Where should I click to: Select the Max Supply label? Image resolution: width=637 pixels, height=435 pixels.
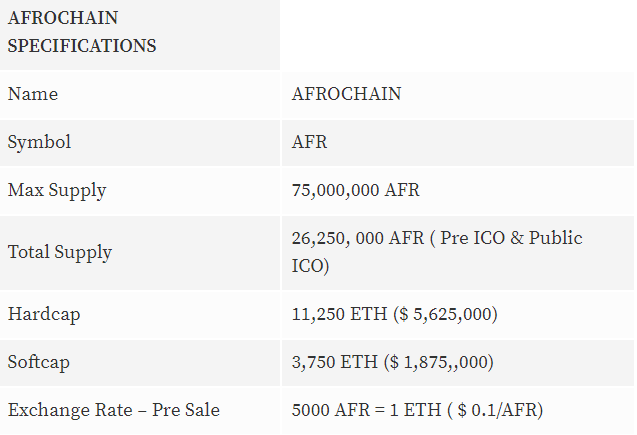point(57,191)
